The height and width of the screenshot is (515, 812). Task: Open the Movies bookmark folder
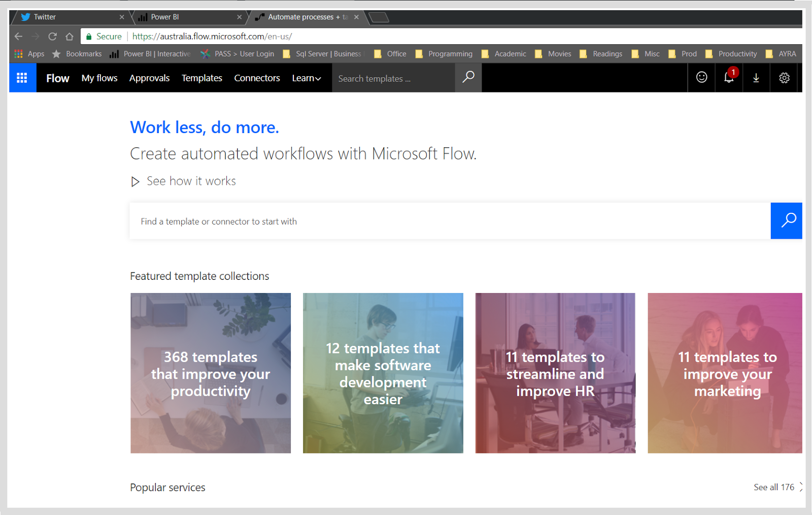(553, 54)
